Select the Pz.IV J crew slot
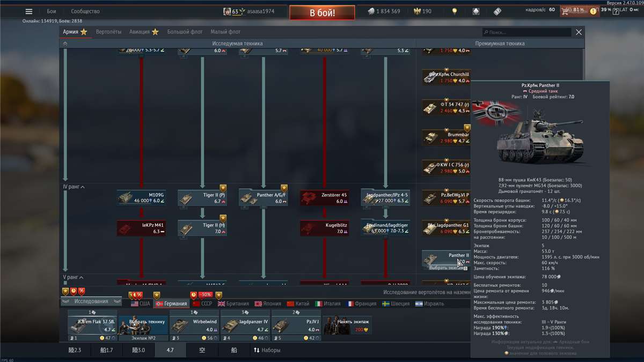Image resolution: width=644 pixels, height=362 pixels. pos(296,325)
